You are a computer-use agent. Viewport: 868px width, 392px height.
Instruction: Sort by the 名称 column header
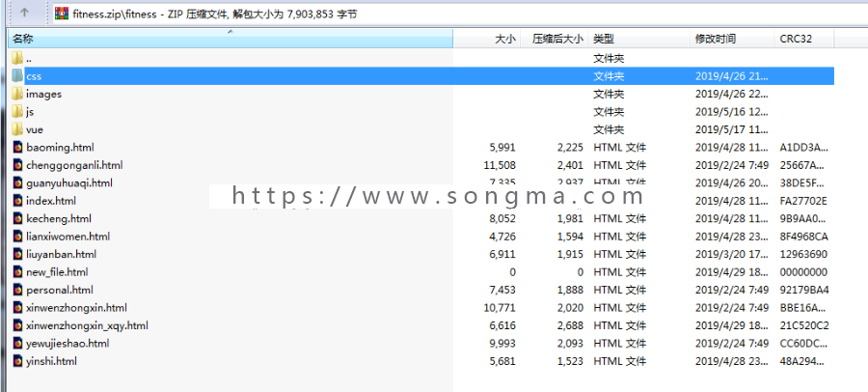[231, 39]
